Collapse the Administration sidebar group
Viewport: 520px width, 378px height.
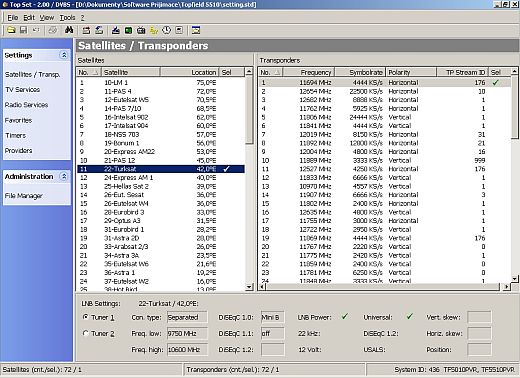point(64,176)
